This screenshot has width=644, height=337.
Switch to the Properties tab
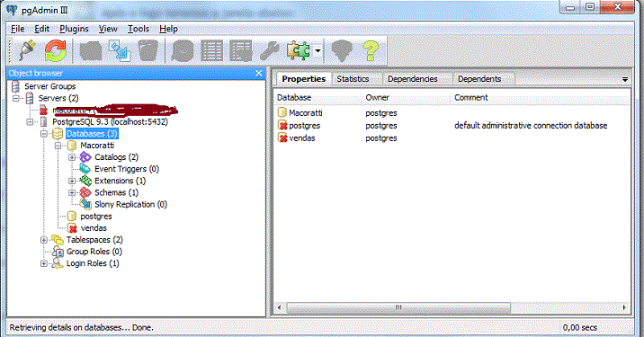pyautogui.click(x=303, y=79)
